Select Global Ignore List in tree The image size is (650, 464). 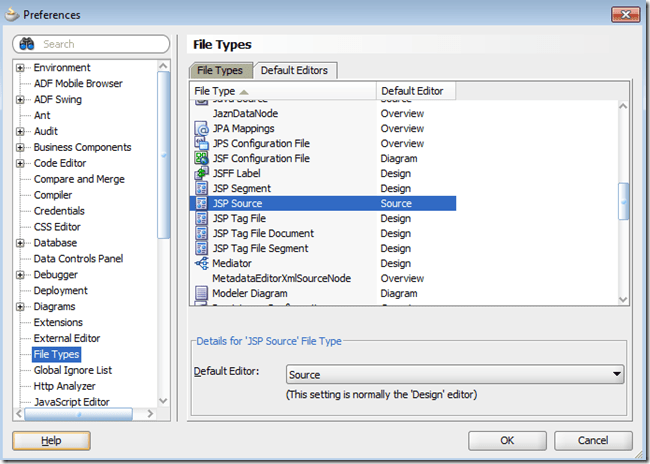72,370
